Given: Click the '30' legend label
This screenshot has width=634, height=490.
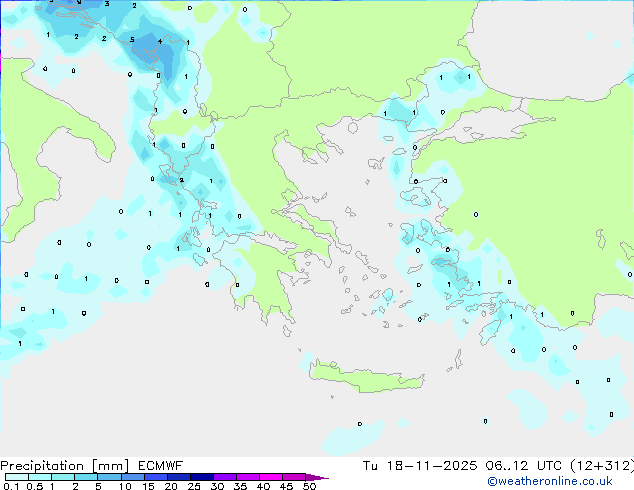Looking at the screenshot, I should [x=217, y=486].
